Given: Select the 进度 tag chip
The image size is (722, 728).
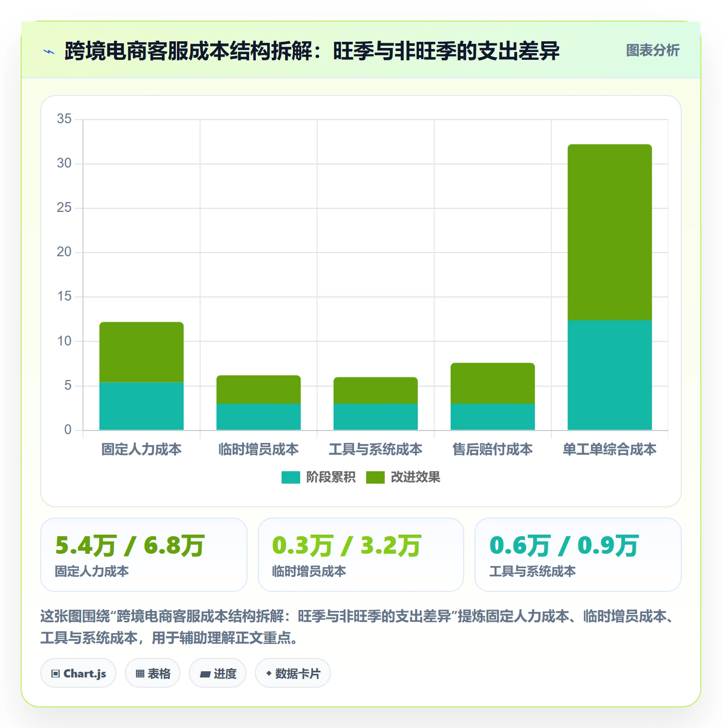Looking at the screenshot, I should pyautogui.click(x=218, y=673).
